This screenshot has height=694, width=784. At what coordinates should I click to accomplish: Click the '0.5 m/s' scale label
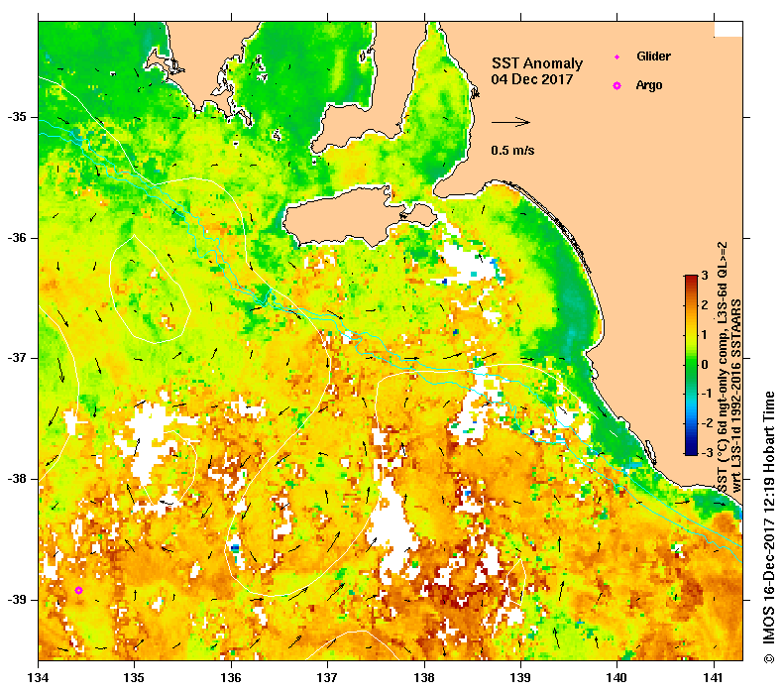(x=512, y=151)
